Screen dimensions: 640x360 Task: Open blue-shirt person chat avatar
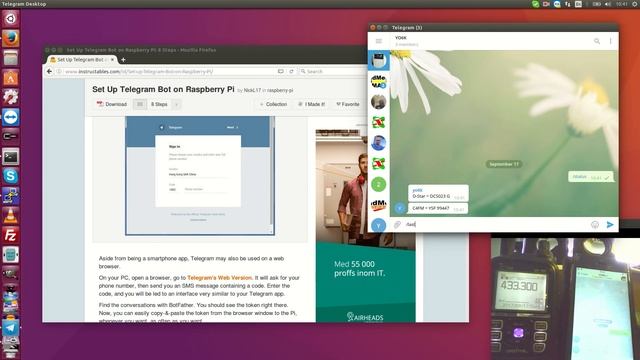pos(378,143)
